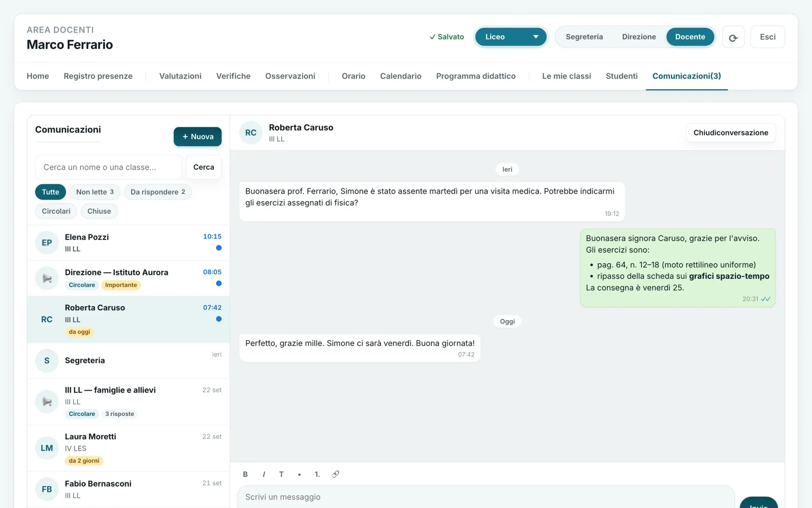Switch role to Direzione
This screenshot has width=812, height=508.
(639, 37)
